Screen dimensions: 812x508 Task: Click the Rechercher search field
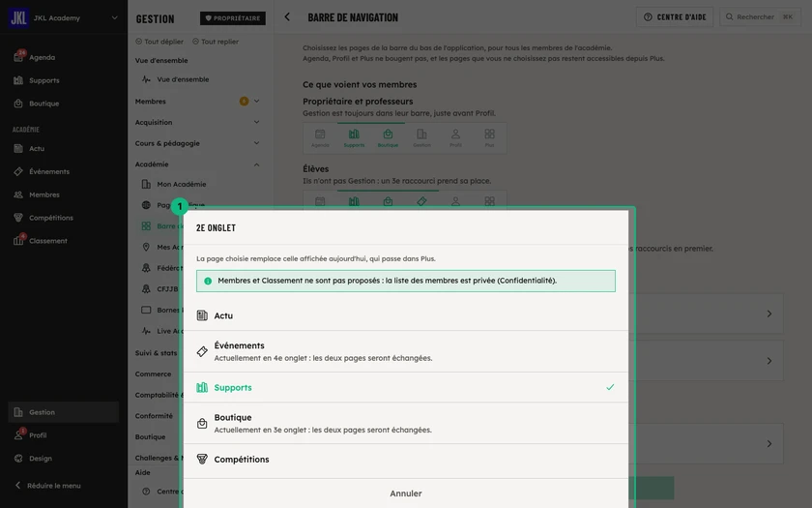point(760,17)
